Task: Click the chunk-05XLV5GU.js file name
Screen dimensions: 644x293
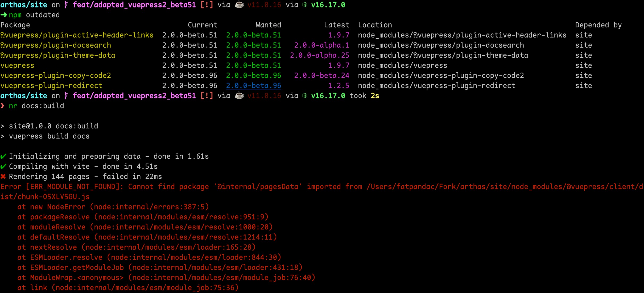Action: (53, 197)
